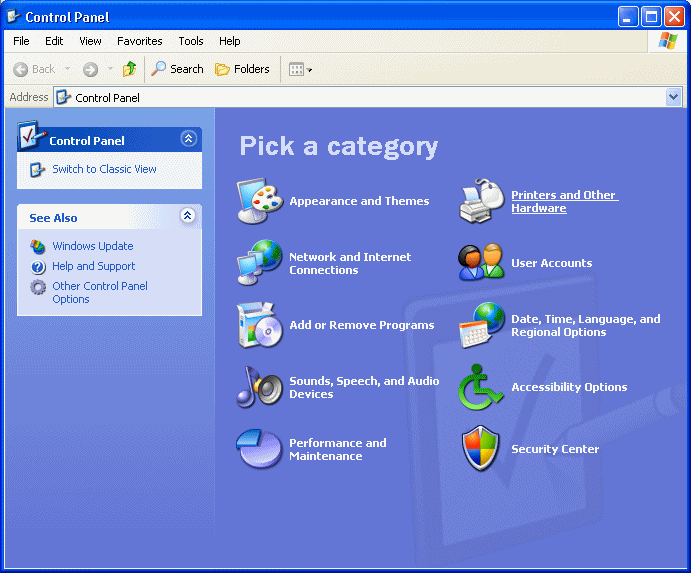Viewport: 691px width, 573px height.
Task: Click inside the Address field showing Control Panel
Action: (360, 97)
